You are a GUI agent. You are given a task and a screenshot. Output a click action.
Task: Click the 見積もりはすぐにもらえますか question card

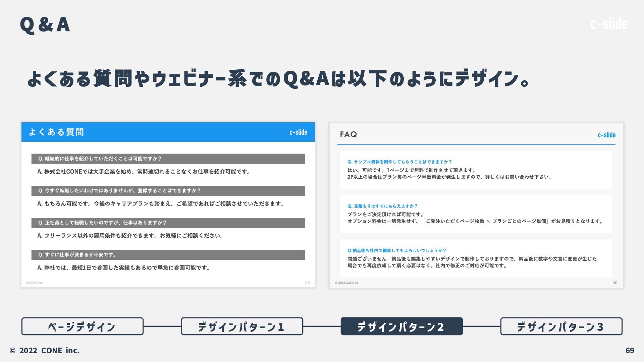click(476, 214)
